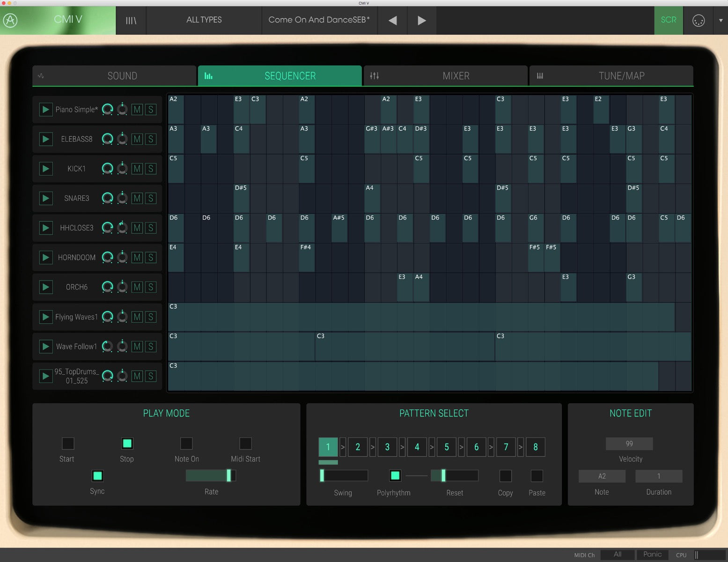Image resolution: width=728 pixels, height=562 pixels.
Task: Play the SNARE3 track
Action: tap(45, 198)
